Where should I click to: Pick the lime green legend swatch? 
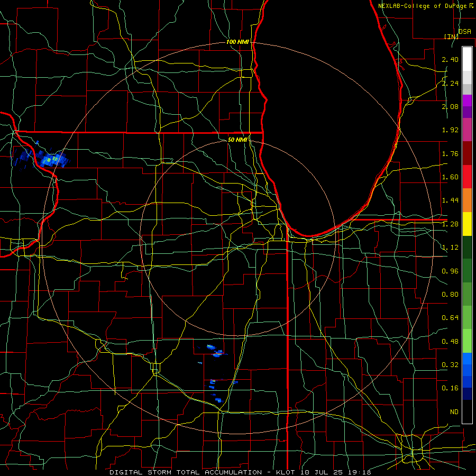[467, 341]
